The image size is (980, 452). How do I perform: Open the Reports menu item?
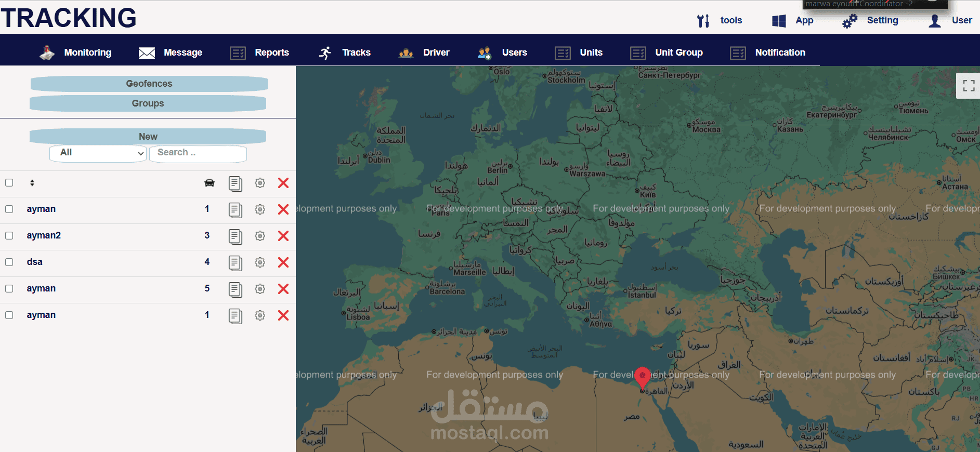pyautogui.click(x=272, y=52)
